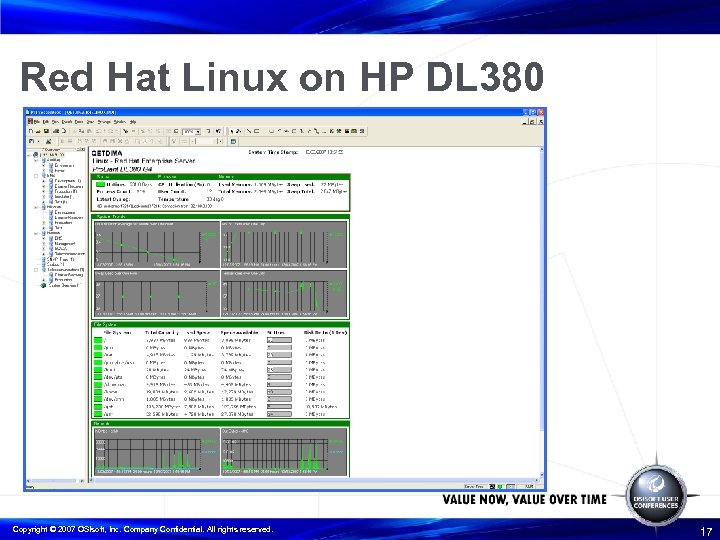Click the bottom-right system trend chart
Screen dimensions: 720x540
point(284,293)
